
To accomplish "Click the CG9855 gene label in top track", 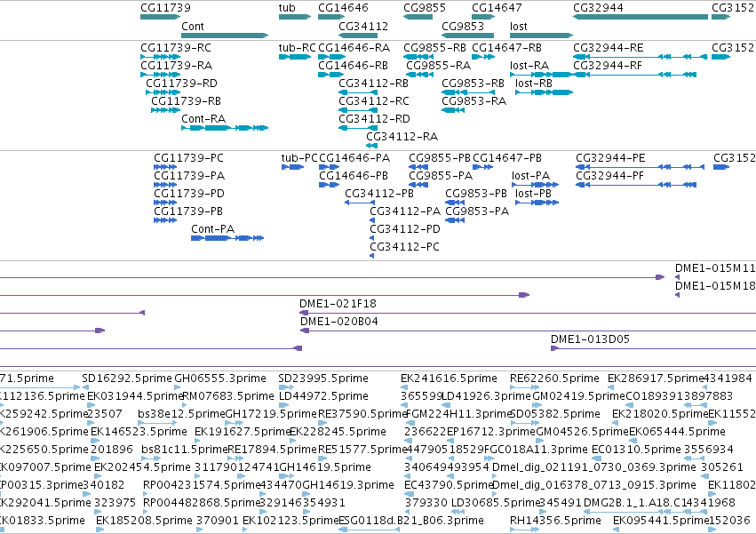I will point(425,8).
